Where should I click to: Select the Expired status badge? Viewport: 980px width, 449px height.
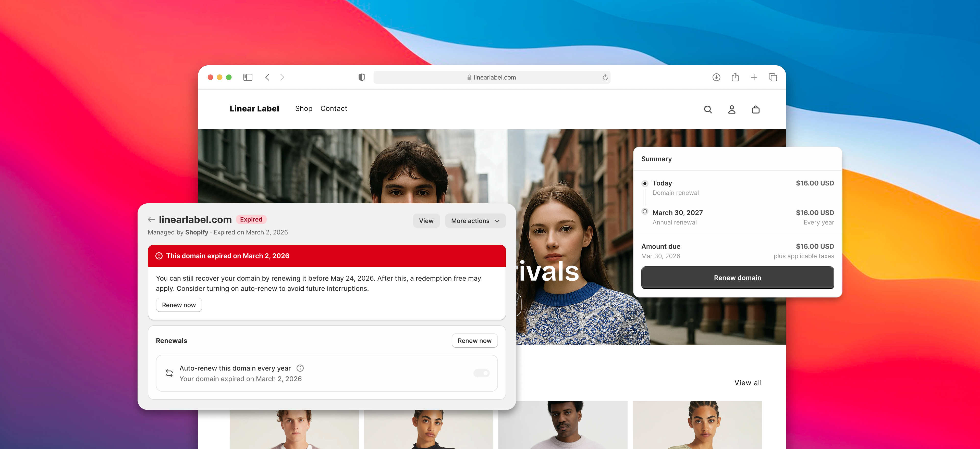click(x=251, y=219)
